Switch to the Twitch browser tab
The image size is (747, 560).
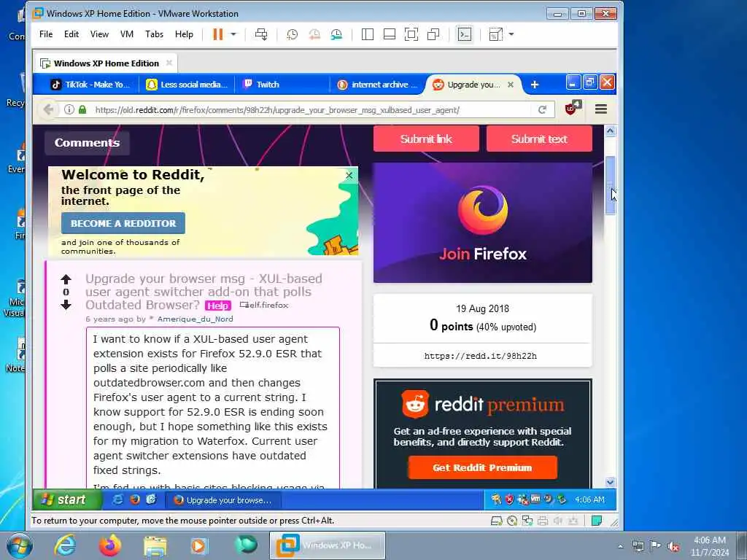coord(282,85)
